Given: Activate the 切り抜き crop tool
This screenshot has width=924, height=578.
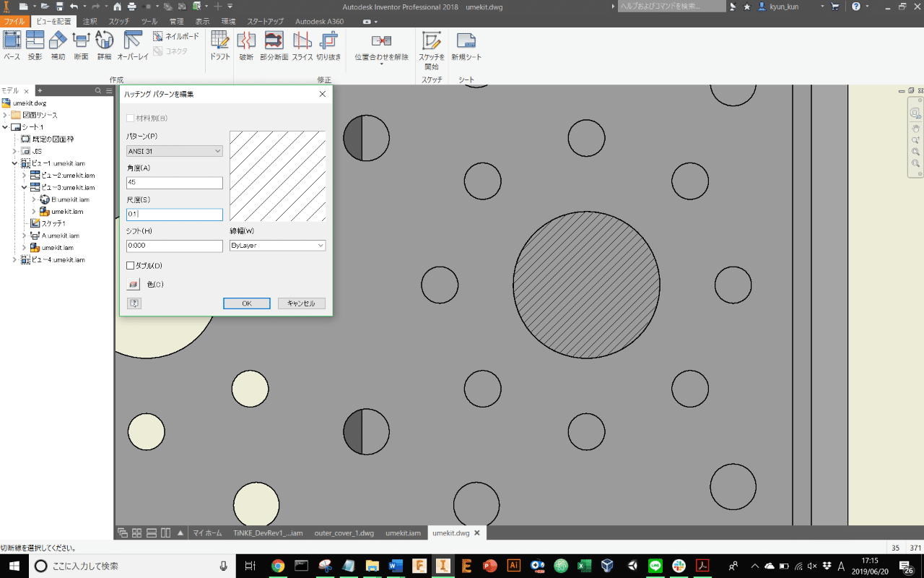Looking at the screenshot, I should pyautogui.click(x=328, y=45).
